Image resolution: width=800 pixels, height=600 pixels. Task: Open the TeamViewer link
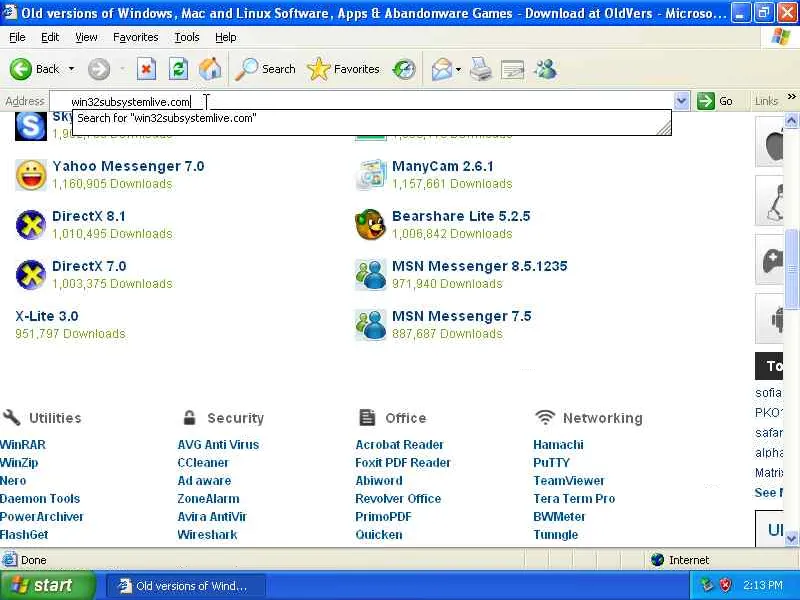point(568,481)
